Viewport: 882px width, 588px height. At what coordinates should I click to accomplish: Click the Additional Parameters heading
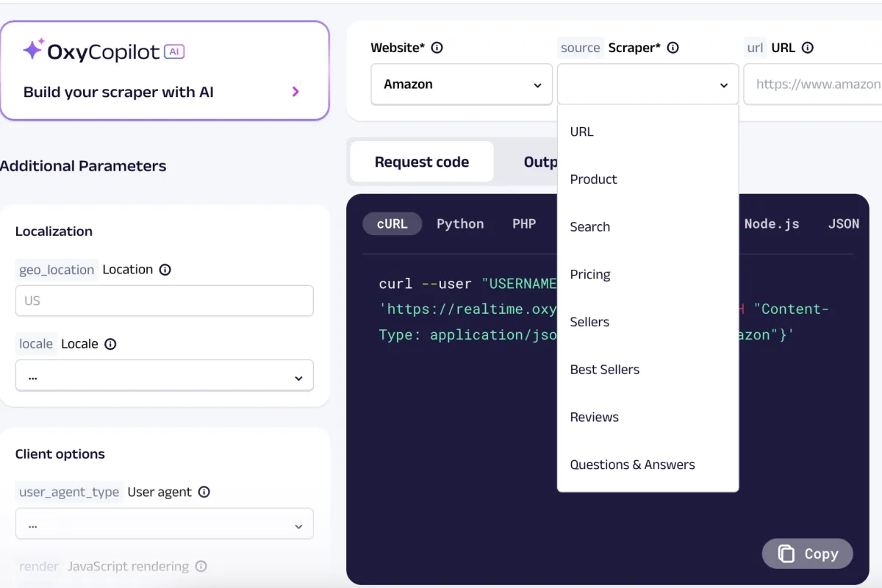(x=83, y=166)
